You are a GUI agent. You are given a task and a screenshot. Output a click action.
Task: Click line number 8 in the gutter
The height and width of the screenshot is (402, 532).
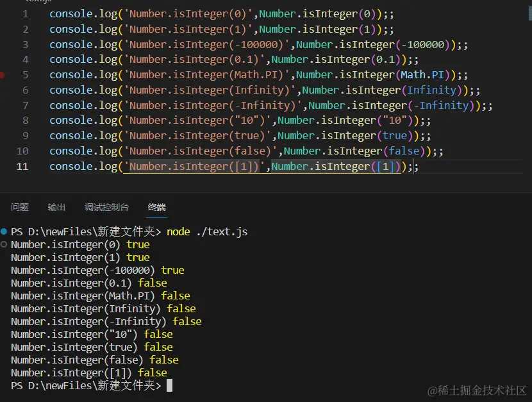click(26, 121)
